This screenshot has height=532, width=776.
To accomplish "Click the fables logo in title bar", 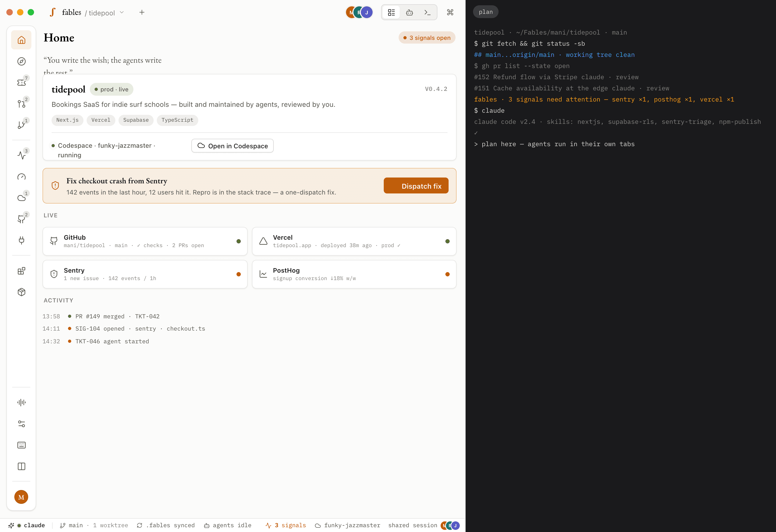I will [x=53, y=12].
